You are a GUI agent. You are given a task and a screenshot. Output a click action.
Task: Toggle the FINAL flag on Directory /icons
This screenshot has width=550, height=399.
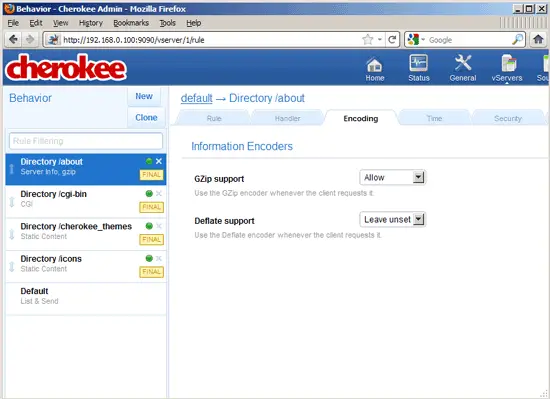152,272
